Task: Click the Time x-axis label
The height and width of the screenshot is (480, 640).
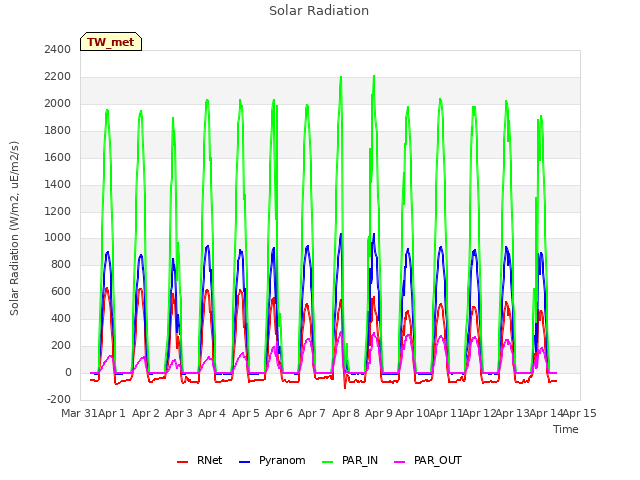Action: pyautogui.click(x=566, y=429)
